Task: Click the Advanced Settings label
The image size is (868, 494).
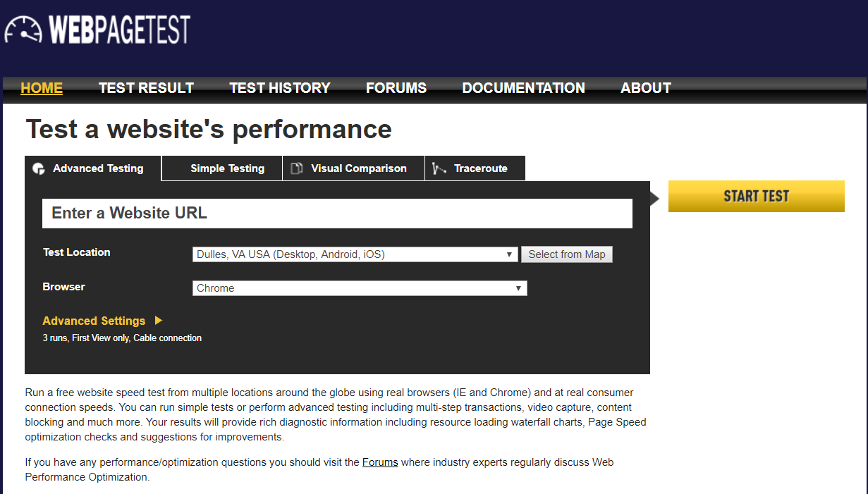Action: (x=94, y=321)
